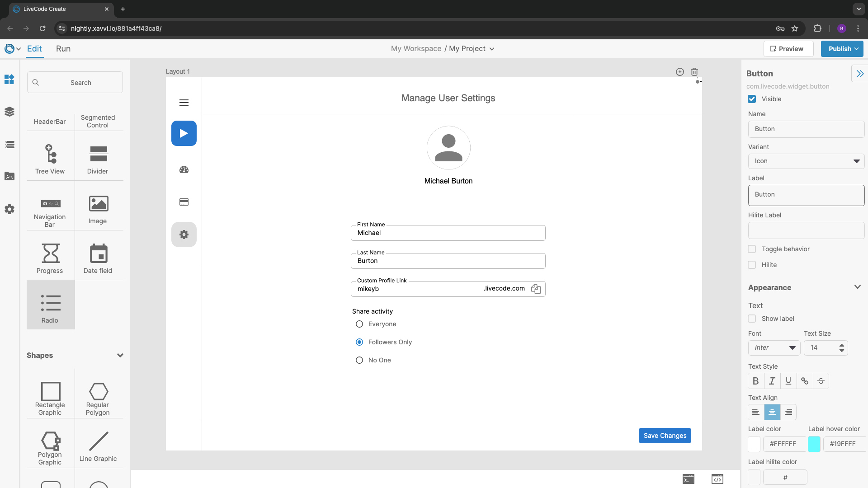This screenshot has width=868, height=488.
Task: Switch to the Run tab
Action: point(63,49)
